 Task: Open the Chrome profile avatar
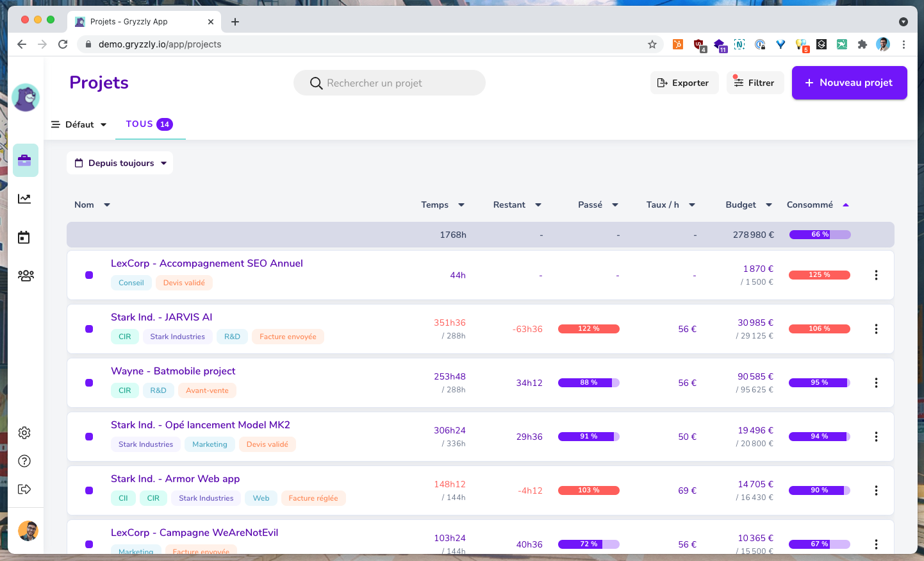click(x=883, y=44)
